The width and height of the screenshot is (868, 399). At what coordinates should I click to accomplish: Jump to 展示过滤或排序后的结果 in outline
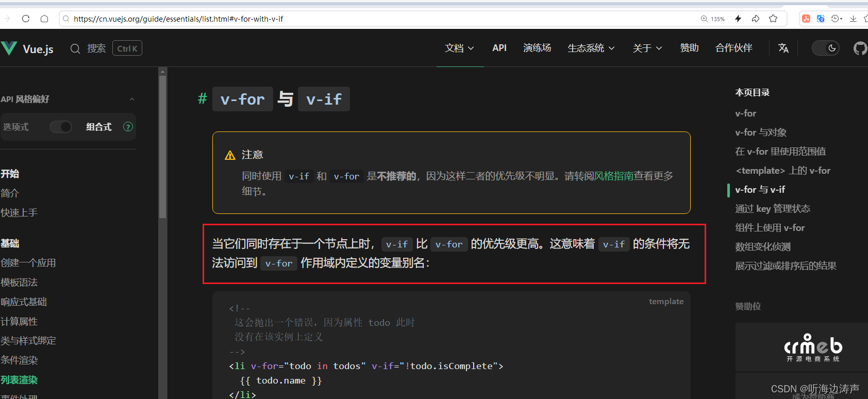(x=786, y=266)
